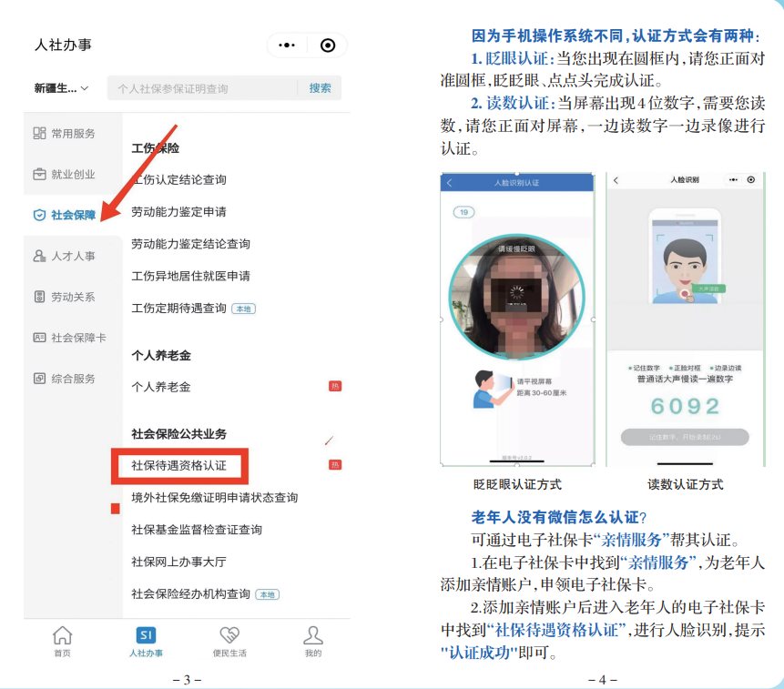The image size is (784, 689).
Task: Open 工伤认定结论查询
Action: coord(179,180)
